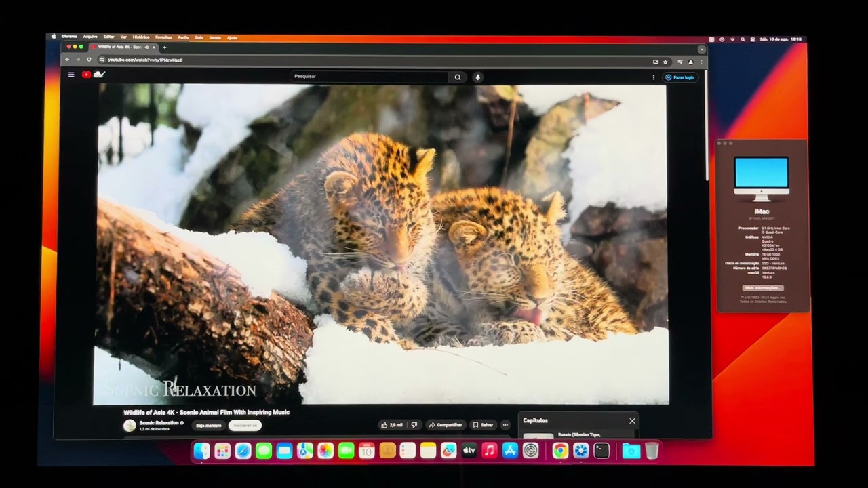Open Music from the Dock

(x=490, y=451)
